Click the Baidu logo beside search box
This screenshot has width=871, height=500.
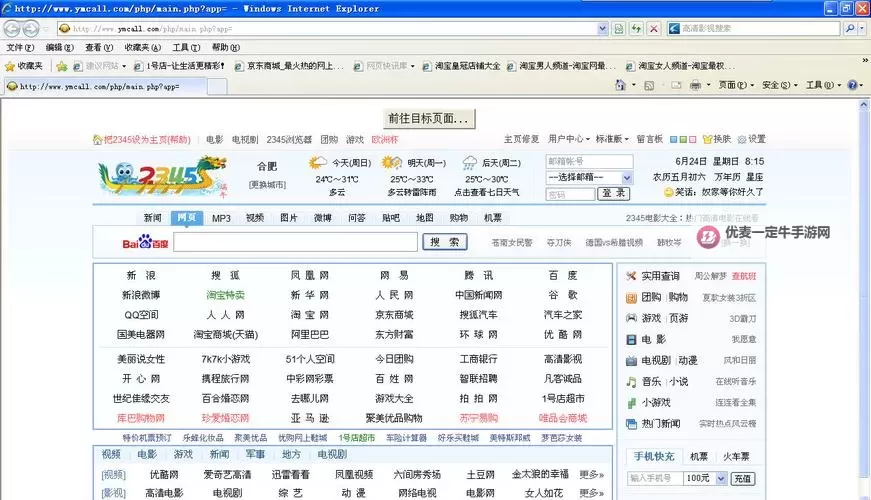[x=145, y=242]
